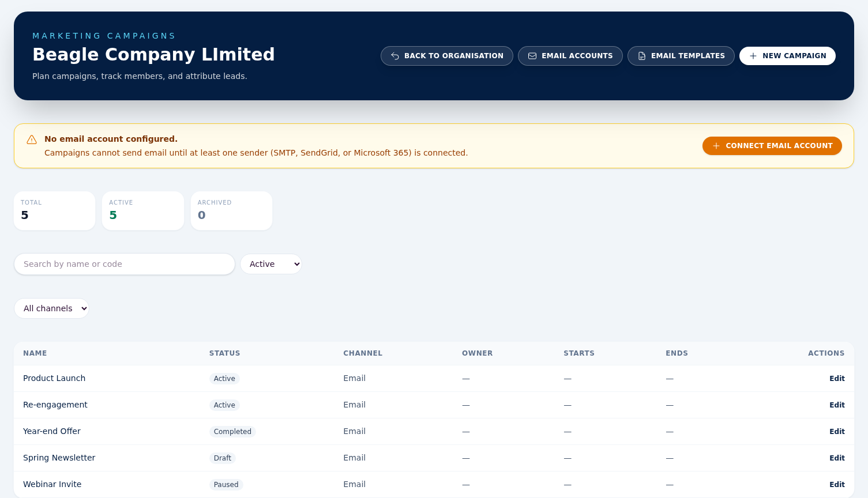Image resolution: width=868 pixels, height=498 pixels.
Task: Click the Starts column header
Action: tap(579, 353)
